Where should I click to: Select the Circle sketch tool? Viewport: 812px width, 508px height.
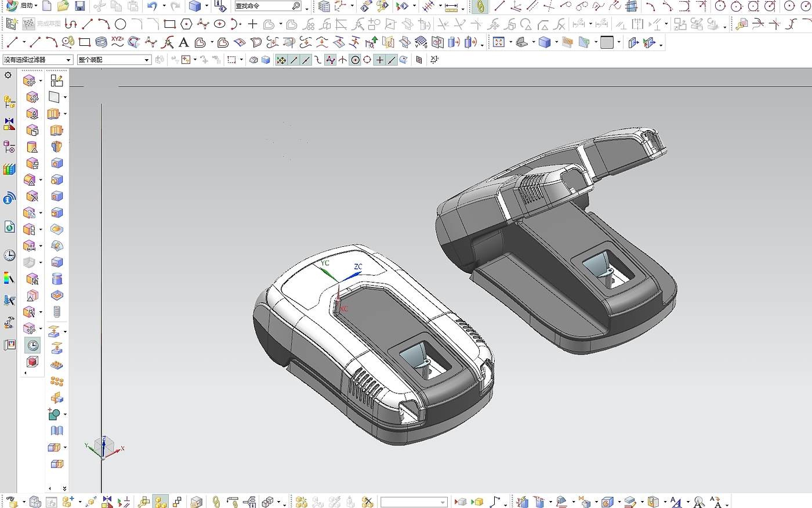pos(120,24)
